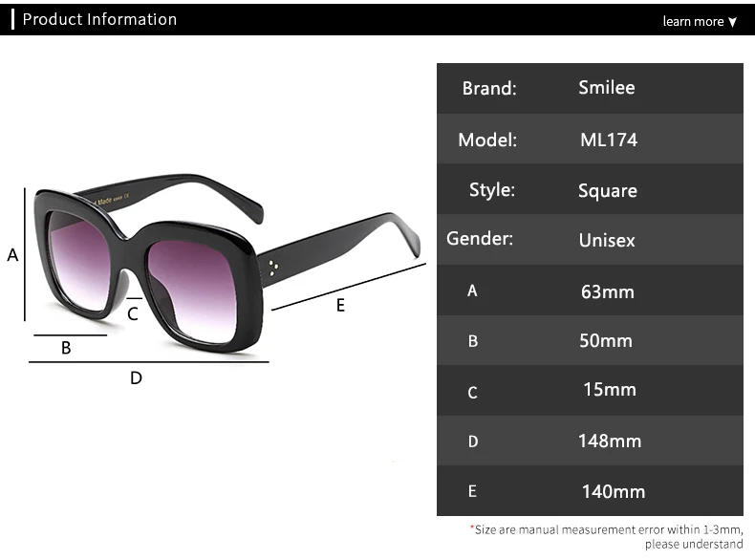The image size is (755, 560).
Task: Select the 'Gender:' label
Action: 480,238
